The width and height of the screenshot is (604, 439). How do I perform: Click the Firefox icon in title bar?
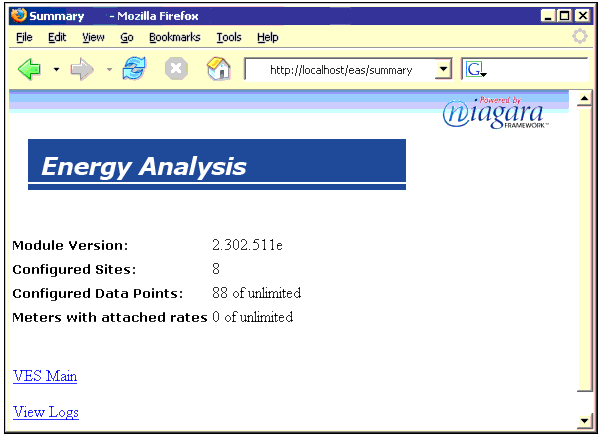point(17,16)
